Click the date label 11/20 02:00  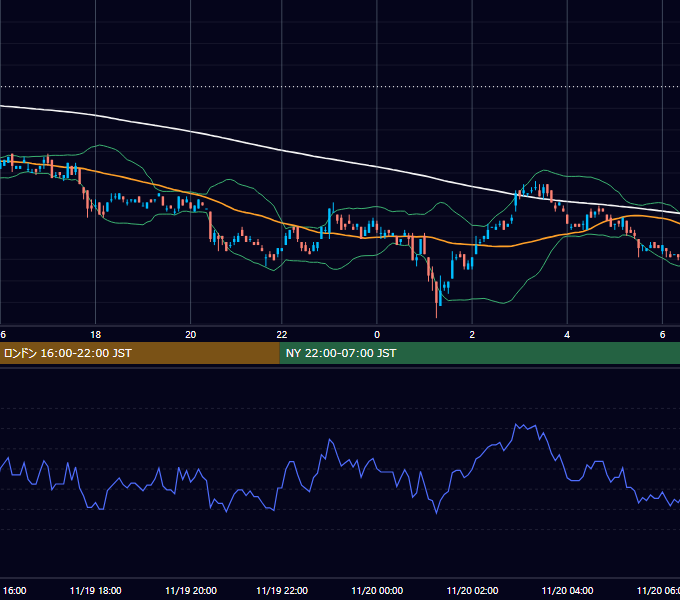click(472, 590)
